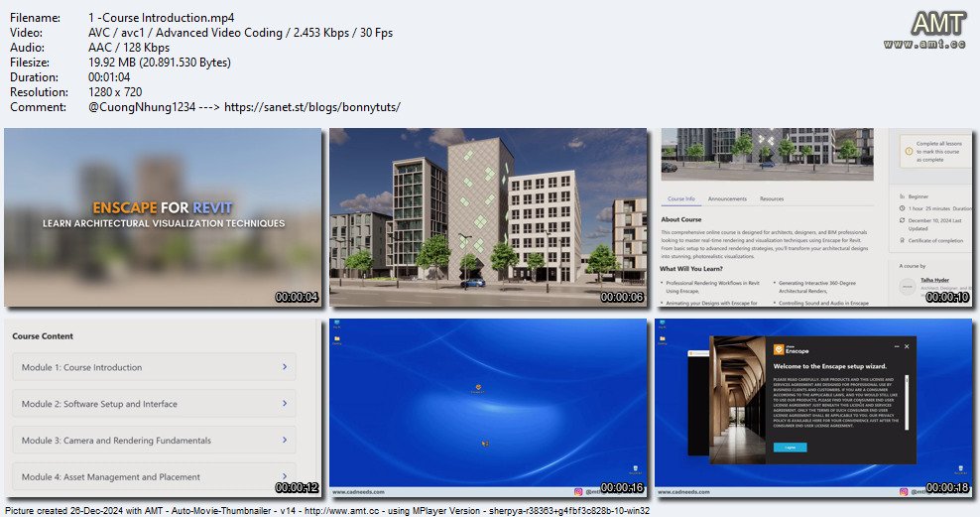Image resolution: width=980 pixels, height=517 pixels.
Task: Click the About Course heading
Action: pos(681,219)
